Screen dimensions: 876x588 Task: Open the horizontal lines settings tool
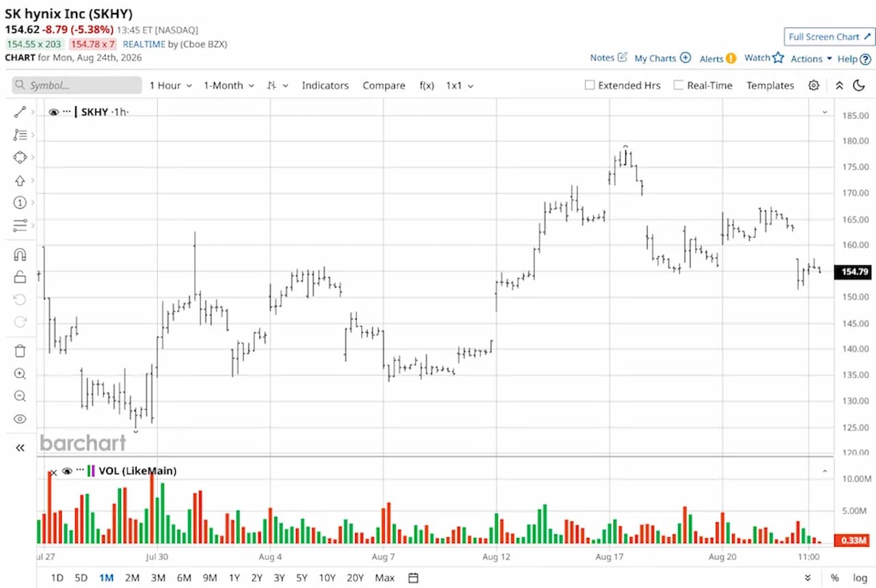(20, 225)
